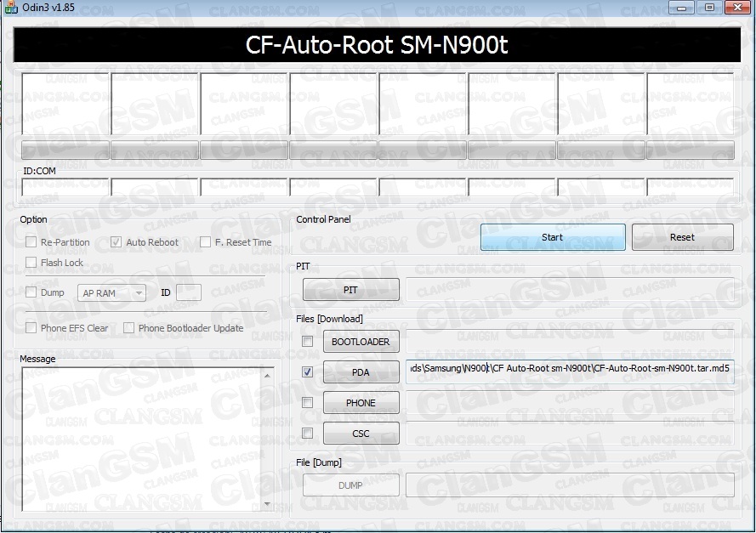Click the CSC file path field
756x533 pixels.
tap(570, 433)
